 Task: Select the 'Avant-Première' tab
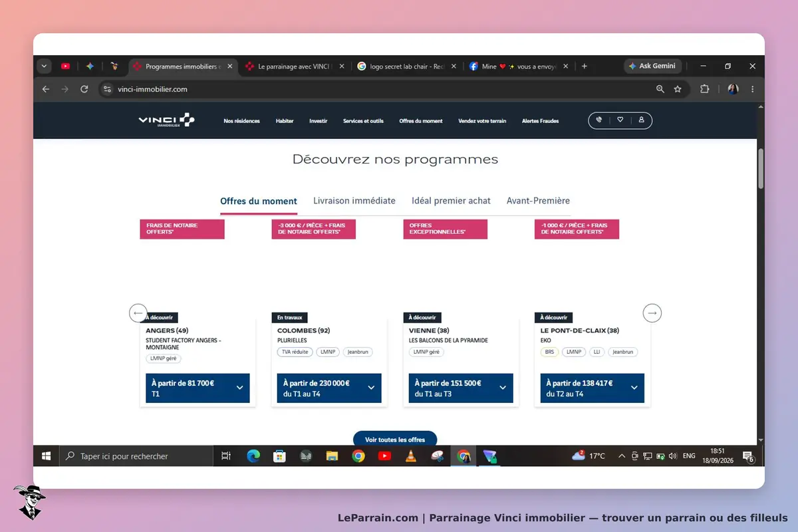coord(538,201)
